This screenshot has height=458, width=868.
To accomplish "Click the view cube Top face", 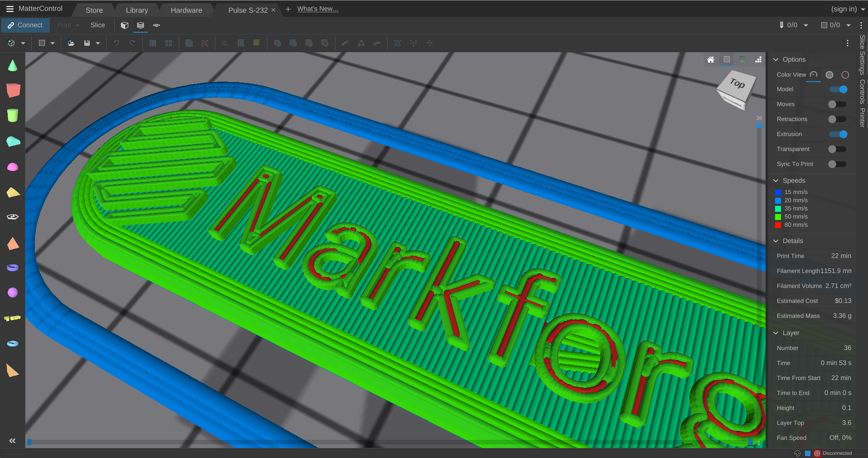I will pos(737,83).
